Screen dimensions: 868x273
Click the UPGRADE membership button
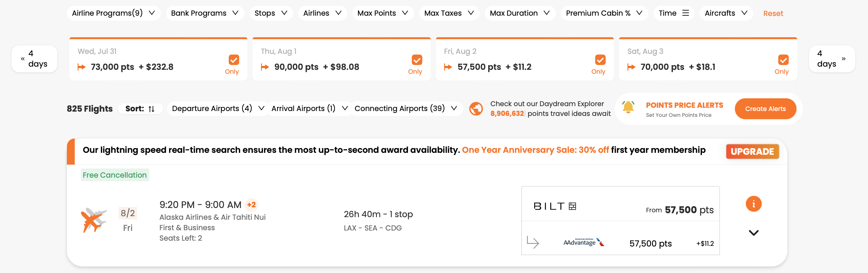[x=752, y=151]
